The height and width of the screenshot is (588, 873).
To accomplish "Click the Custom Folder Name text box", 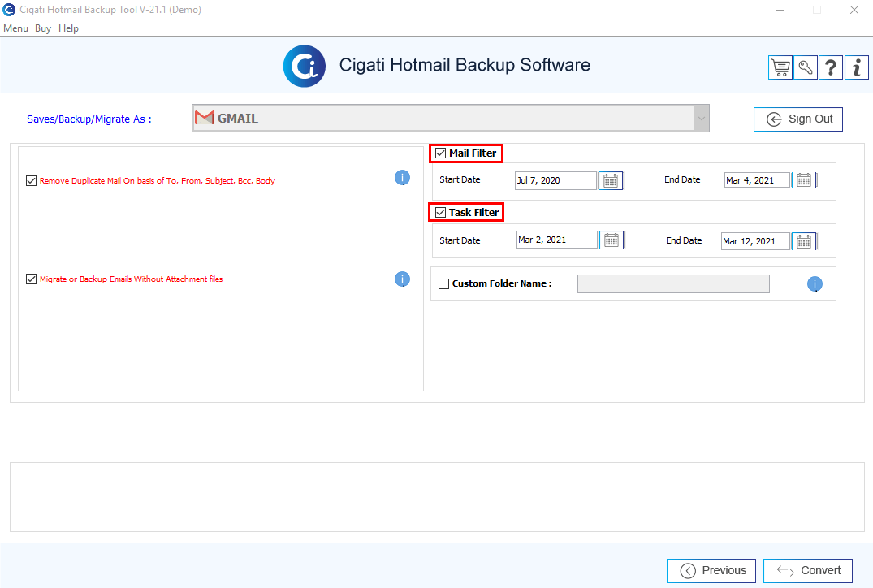I will pos(673,284).
